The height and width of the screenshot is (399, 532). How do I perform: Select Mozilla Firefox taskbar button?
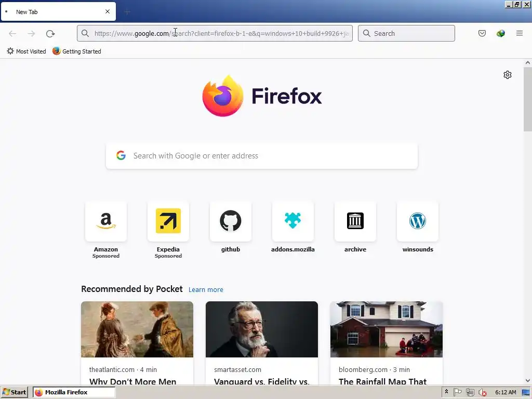(x=74, y=392)
